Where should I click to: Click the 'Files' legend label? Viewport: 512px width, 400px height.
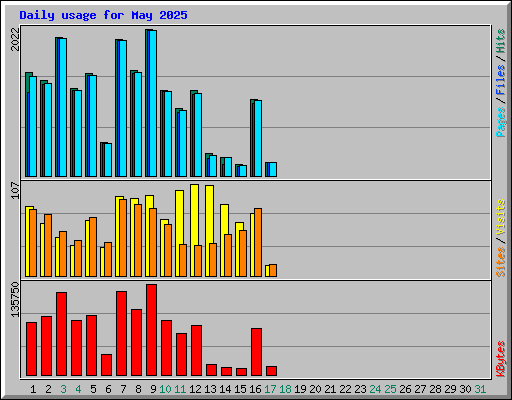[x=501, y=80]
